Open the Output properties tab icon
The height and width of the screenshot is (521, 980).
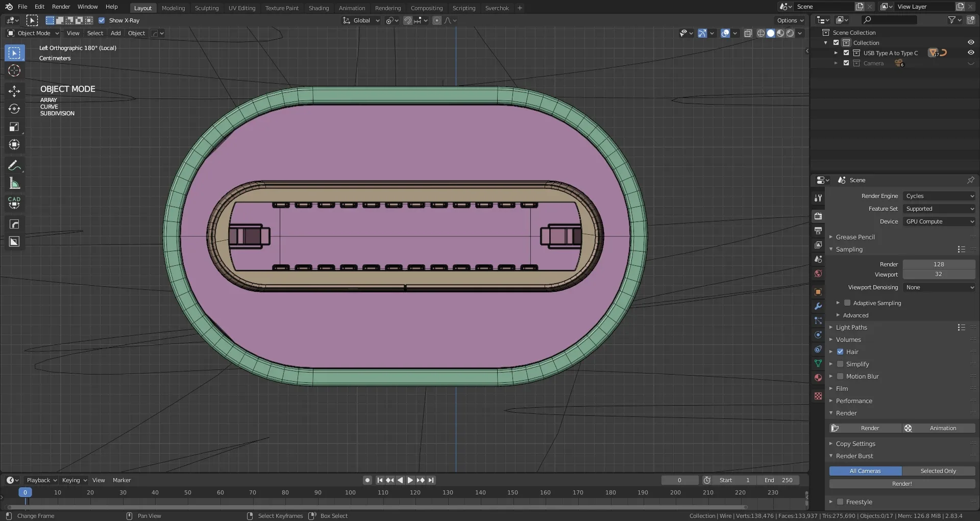click(x=818, y=231)
